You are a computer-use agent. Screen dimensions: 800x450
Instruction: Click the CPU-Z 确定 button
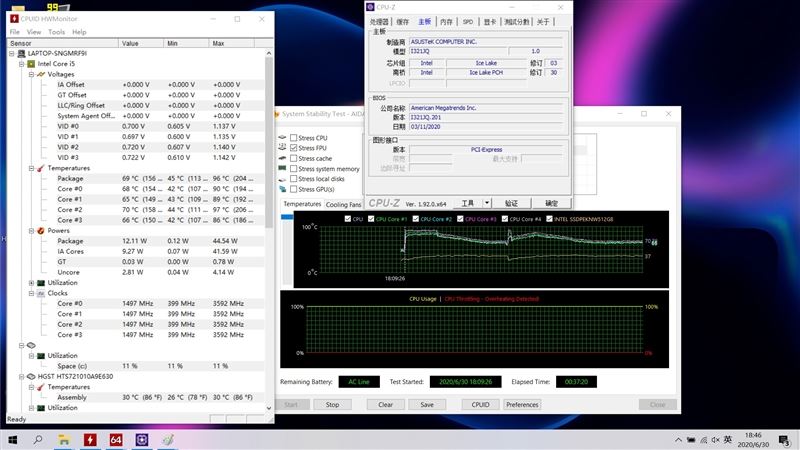(551, 203)
